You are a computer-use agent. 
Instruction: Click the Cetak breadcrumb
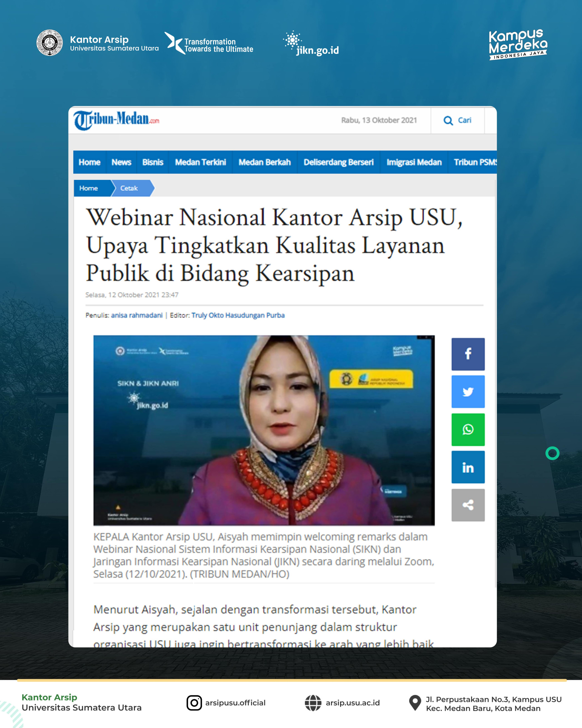pyautogui.click(x=129, y=188)
